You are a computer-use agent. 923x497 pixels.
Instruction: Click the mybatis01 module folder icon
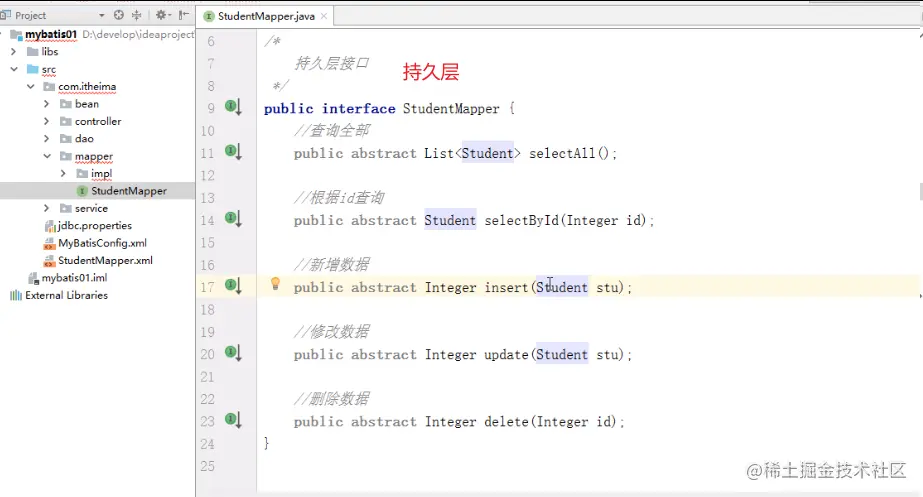point(16,35)
